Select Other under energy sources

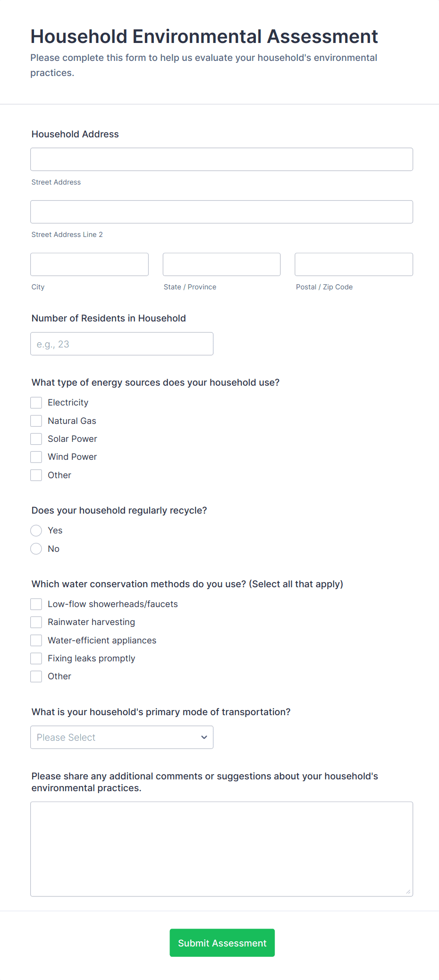pos(36,475)
